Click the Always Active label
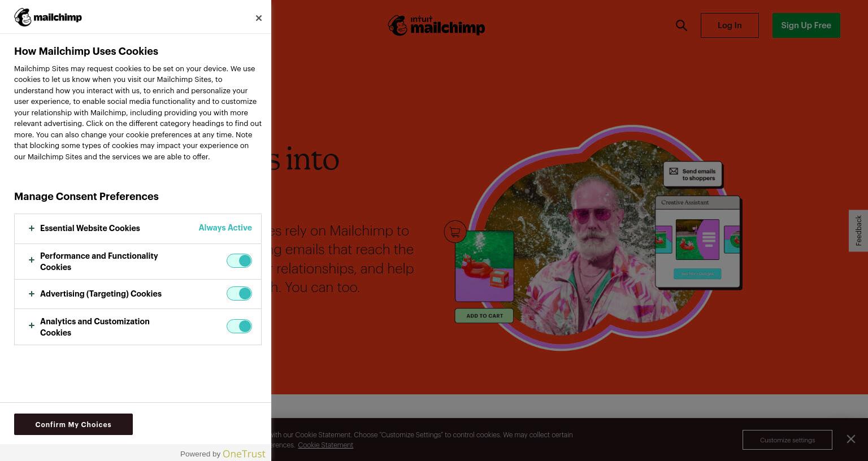Screen dimensions: 868x461 pyautogui.click(x=225, y=228)
